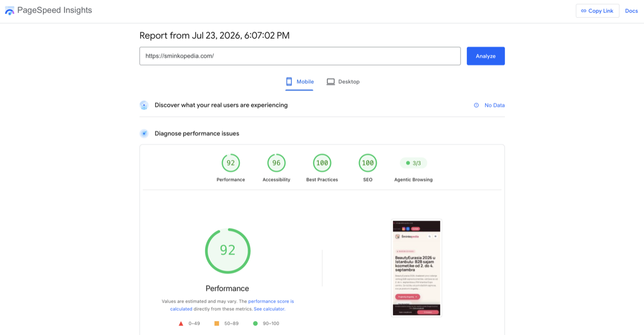Click the 'Discover what your real users are experiencing' heading
This screenshot has width=644, height=335.
(221, 105)
